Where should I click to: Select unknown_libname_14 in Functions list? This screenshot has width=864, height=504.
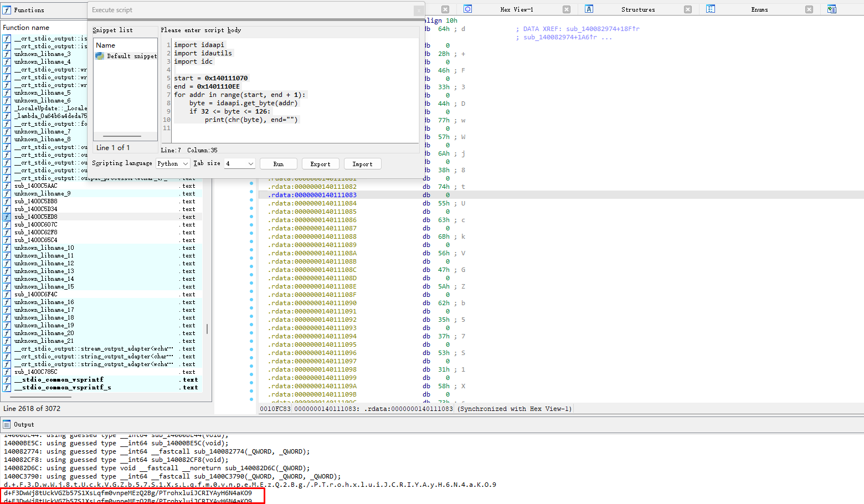(x=44, y=279)
